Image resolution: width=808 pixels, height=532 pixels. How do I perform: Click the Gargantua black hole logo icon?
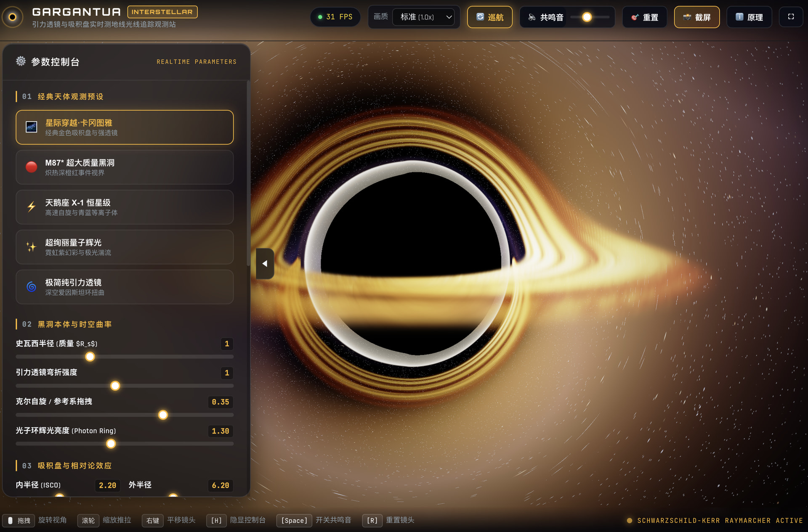pos(13,17)
